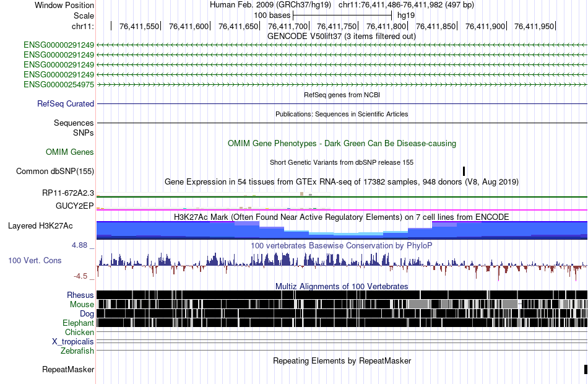The image size is (588, 384).
Task: Open the RefSeq Curated track label
Action: click(x=66, y=103)
